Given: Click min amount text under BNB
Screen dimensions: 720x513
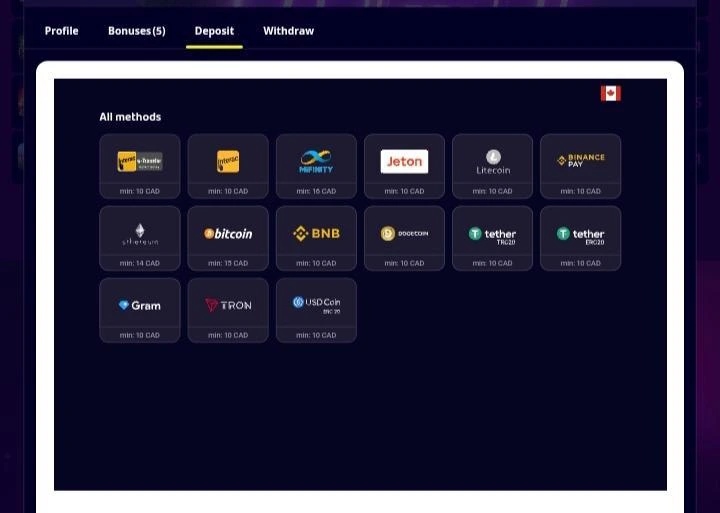Looking at the screenshot, I should (316, 263).
